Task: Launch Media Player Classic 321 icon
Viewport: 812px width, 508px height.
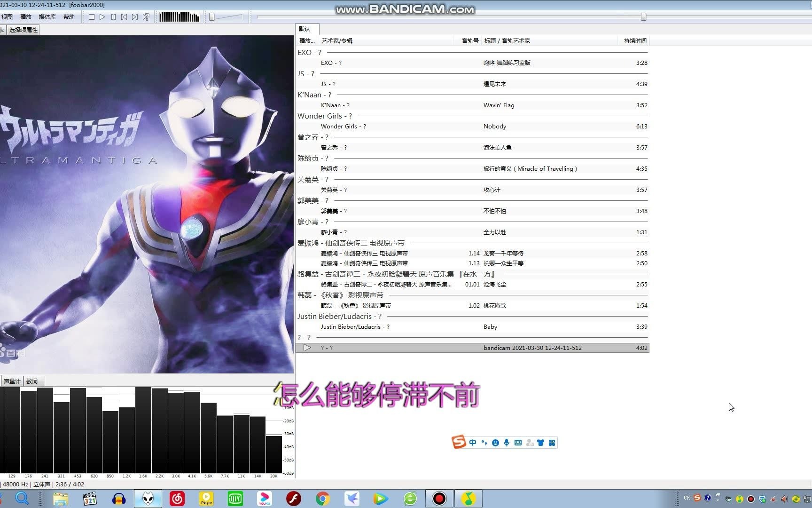Action: [90, 499]
